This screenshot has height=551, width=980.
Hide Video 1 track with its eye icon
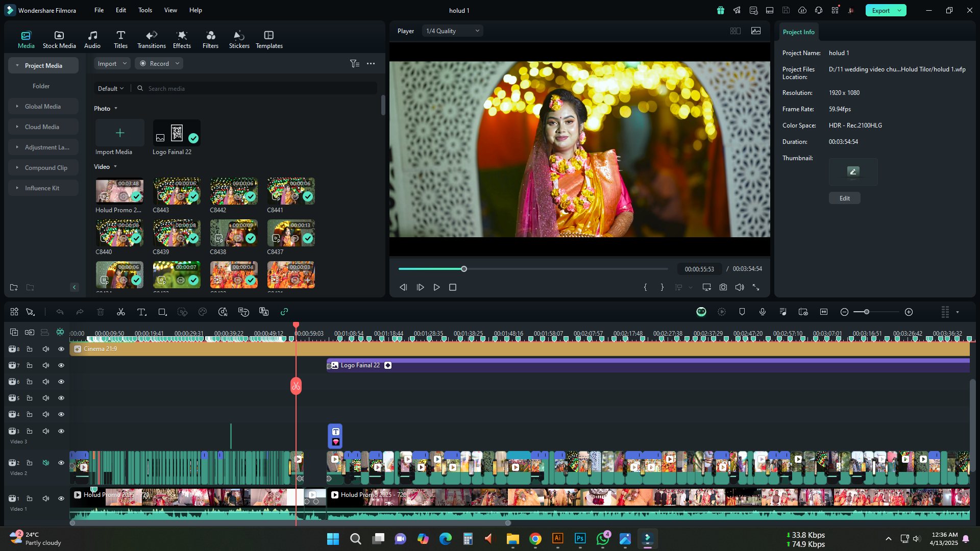click(x=61, y=498)
